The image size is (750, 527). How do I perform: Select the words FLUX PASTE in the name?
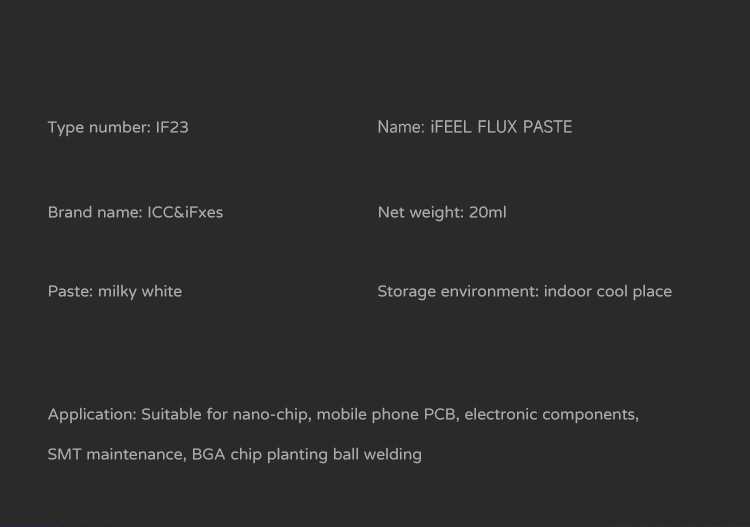525,127
